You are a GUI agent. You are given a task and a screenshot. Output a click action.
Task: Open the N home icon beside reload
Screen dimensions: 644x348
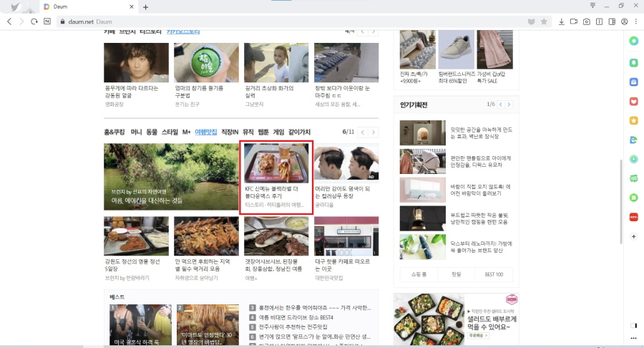coord(47,21)
